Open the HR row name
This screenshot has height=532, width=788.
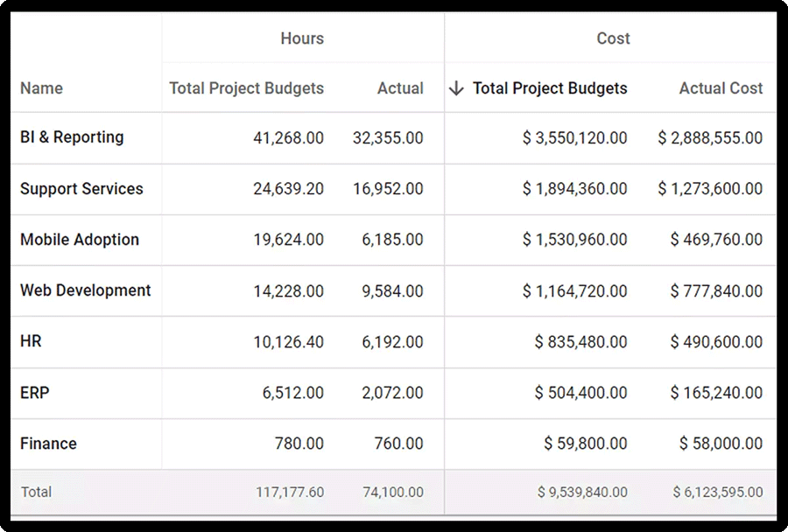[x=31, y=341]
